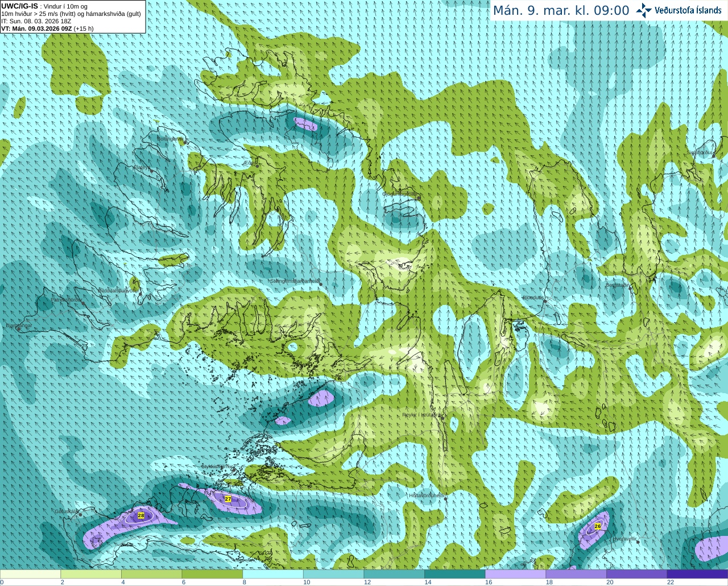Viewport: 728px width, 586px height.
Task: Click the 8–10 m/s legend swatch
Action: point(273,574)
